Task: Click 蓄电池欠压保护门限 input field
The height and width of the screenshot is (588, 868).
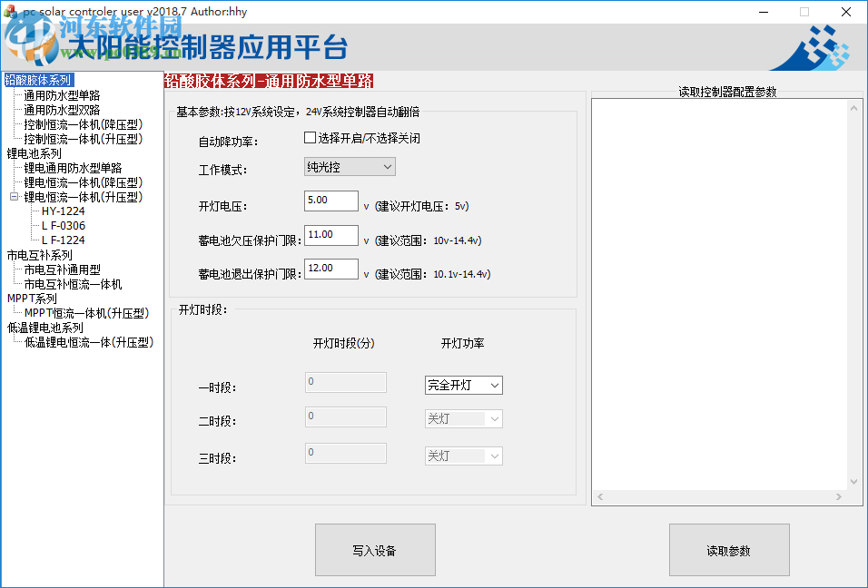Action: click(x=331, y=234)
